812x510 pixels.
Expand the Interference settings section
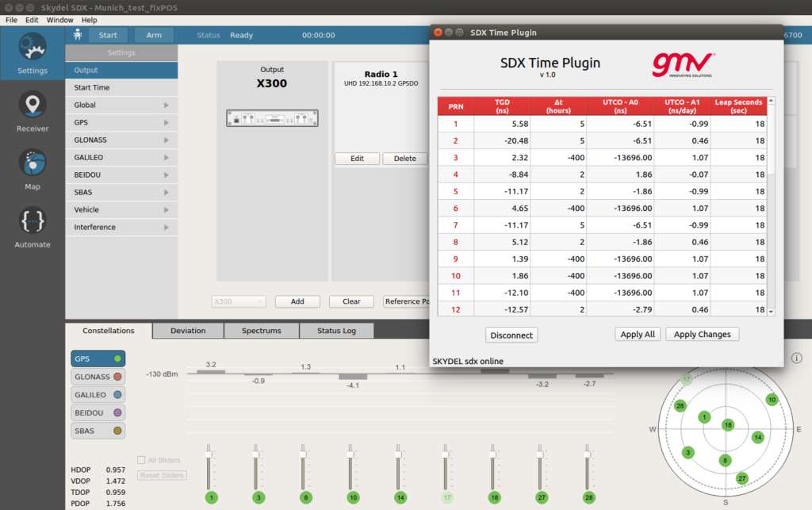pos(121,226)
